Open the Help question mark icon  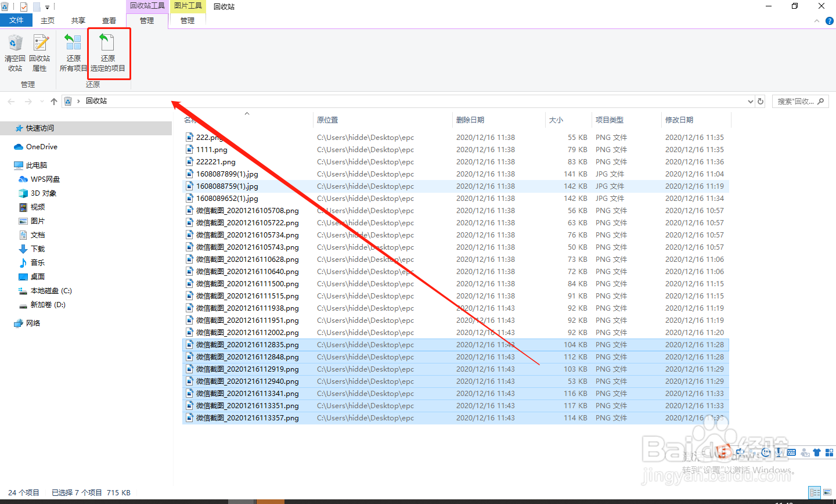(829, 21)
